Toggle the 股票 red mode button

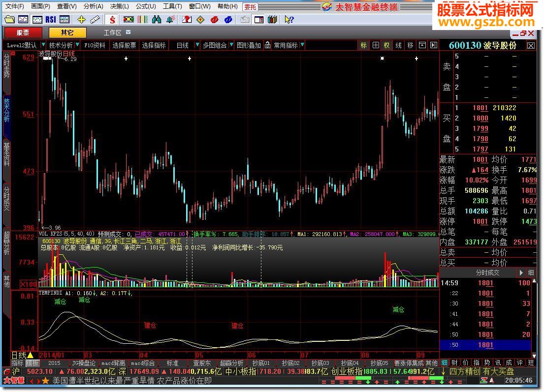(23, 32)
